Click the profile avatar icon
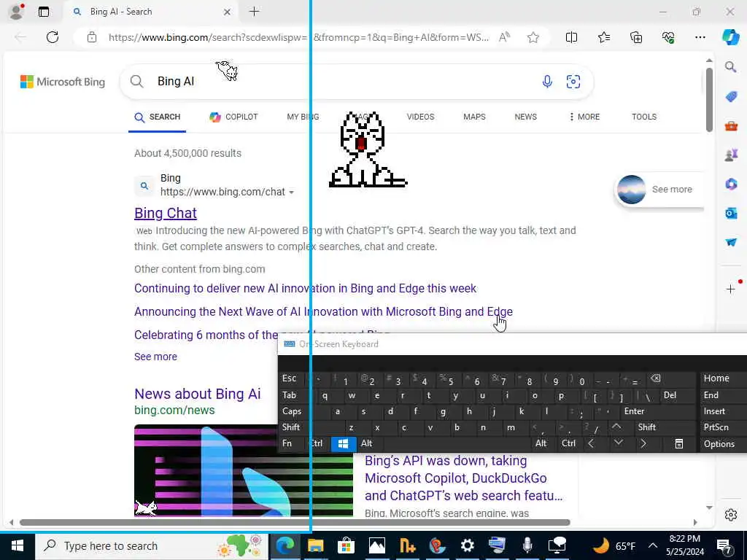Image resolution: width=747 pixels, height=560 pixels. pyautogui.click(x=16, y=12)
